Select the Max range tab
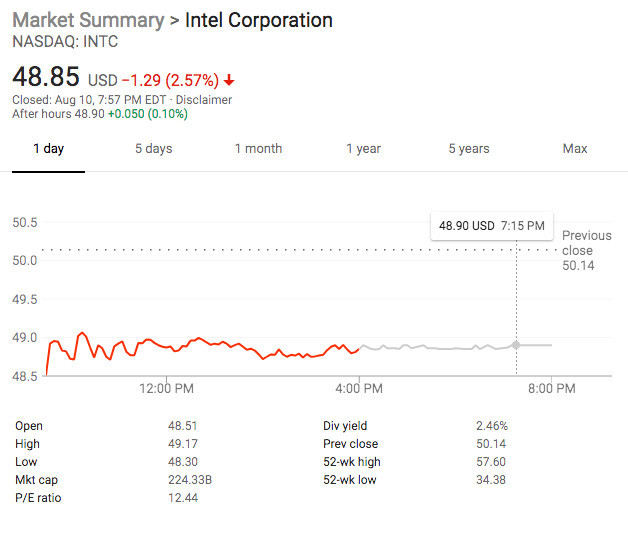The height and width of the screenshot is (533, 628). 575,149
